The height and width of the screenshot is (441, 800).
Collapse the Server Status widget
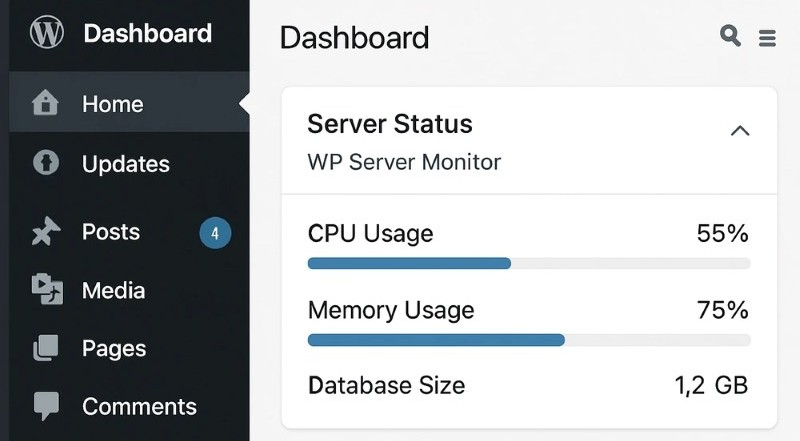740,130
